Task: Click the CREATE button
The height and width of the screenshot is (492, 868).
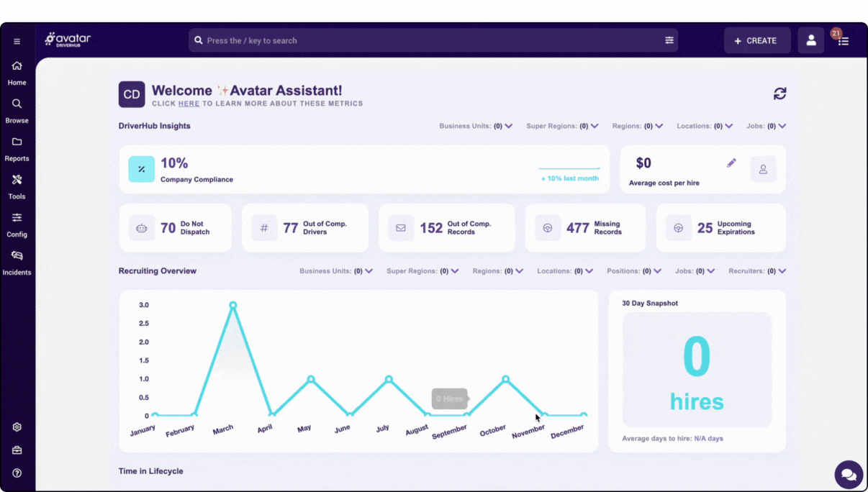Action: tap(756, 41)
